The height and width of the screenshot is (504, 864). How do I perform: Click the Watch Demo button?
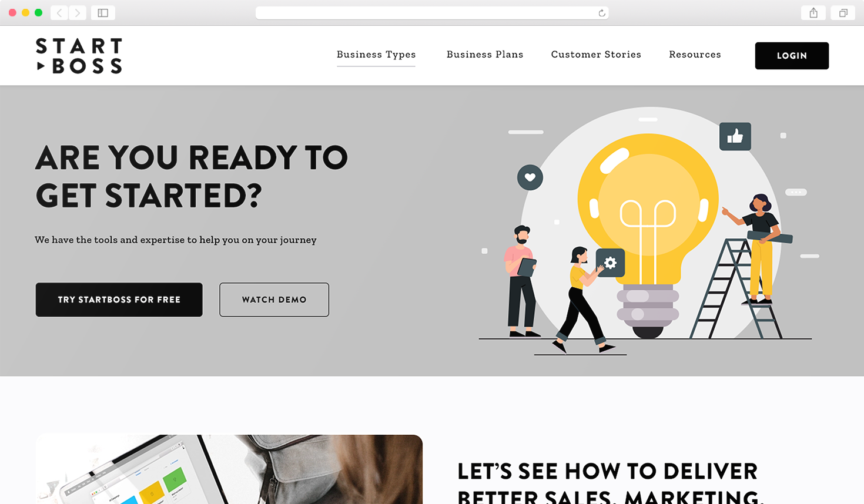pos(274,300)
